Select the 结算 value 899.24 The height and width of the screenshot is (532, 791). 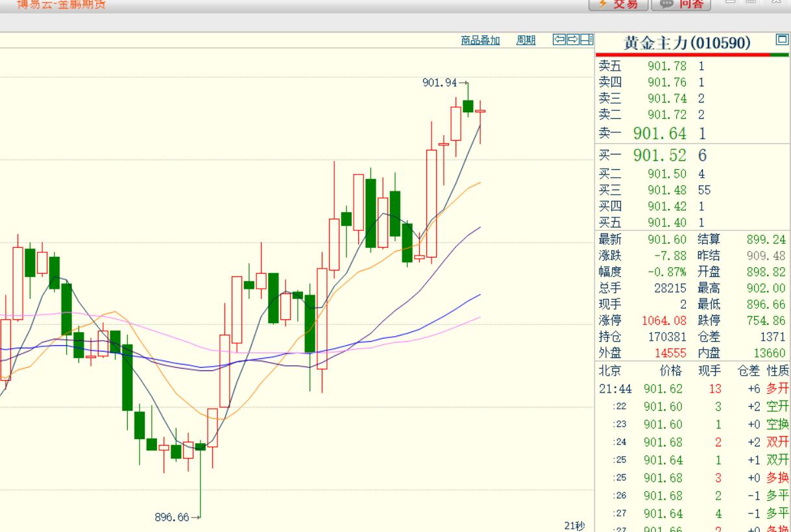tap(766, 240)
